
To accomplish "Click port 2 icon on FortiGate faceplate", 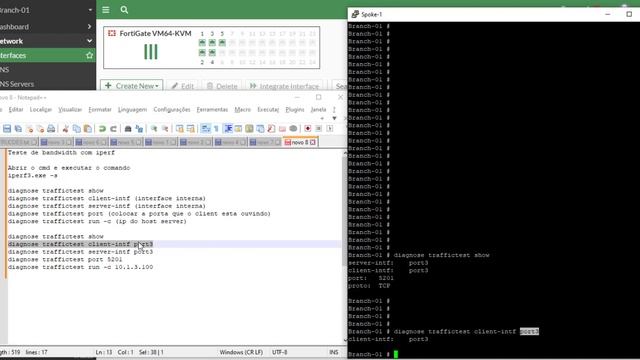I will coord(202,53).
